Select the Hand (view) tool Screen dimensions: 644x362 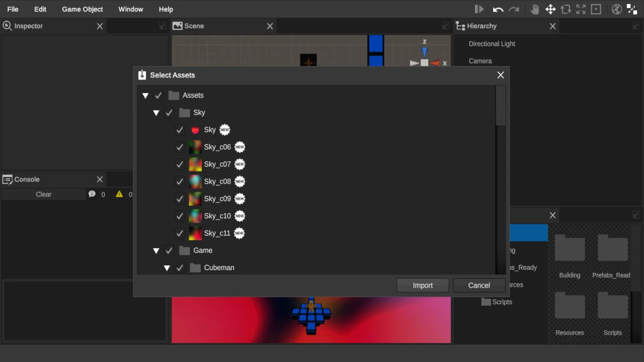pyautogui.click(x=534, y=9)
